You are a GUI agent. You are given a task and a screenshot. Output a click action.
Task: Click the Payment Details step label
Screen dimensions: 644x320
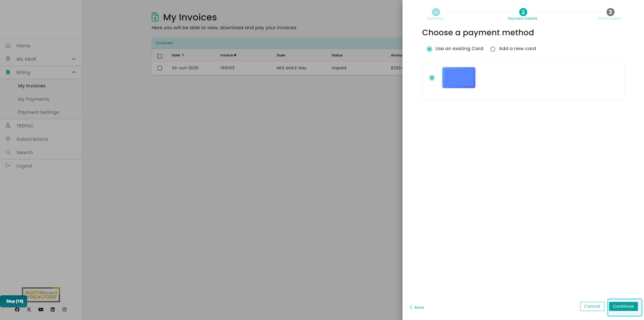click(x=522, y=18)
